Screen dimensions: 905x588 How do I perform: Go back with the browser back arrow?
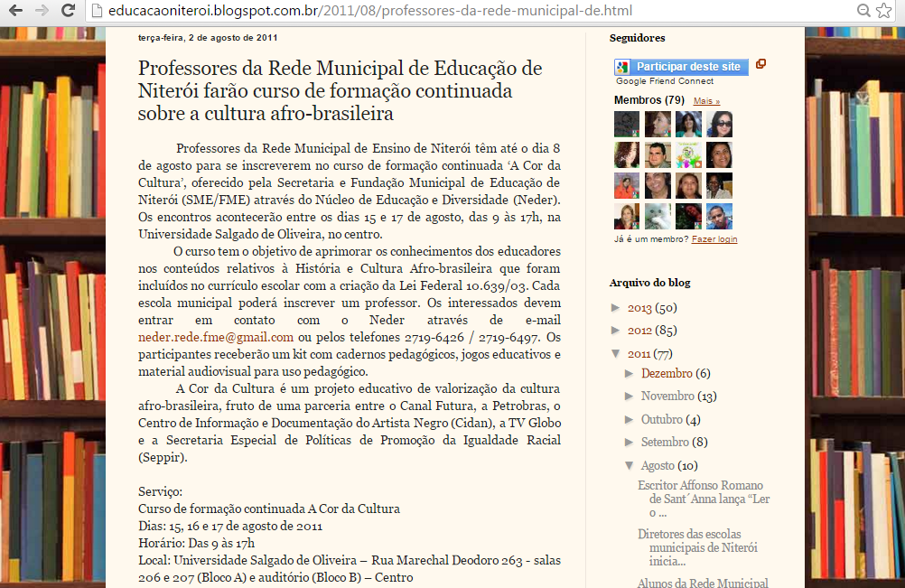[x=15, y=10]
